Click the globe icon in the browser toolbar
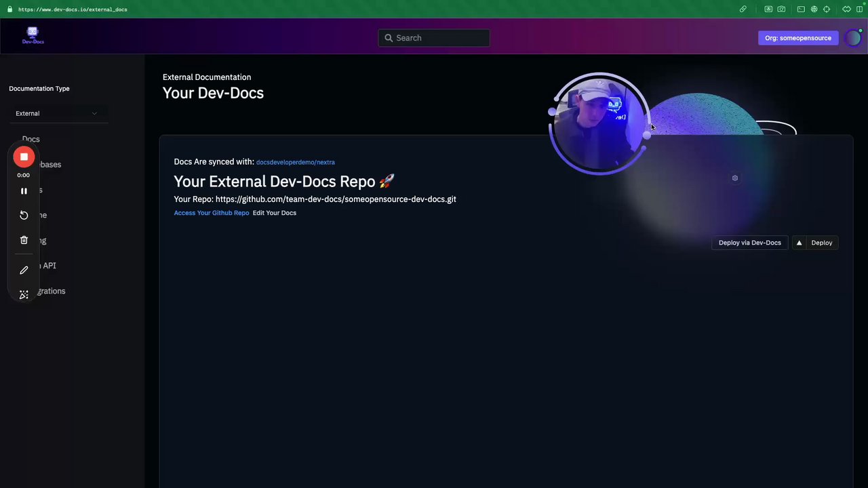 point(814,9)
